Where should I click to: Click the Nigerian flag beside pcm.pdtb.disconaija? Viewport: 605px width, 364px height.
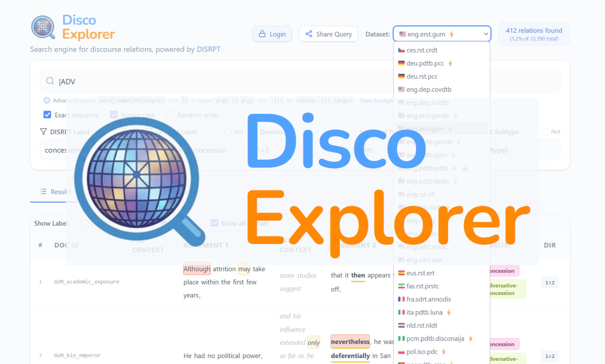pos(401,338)
